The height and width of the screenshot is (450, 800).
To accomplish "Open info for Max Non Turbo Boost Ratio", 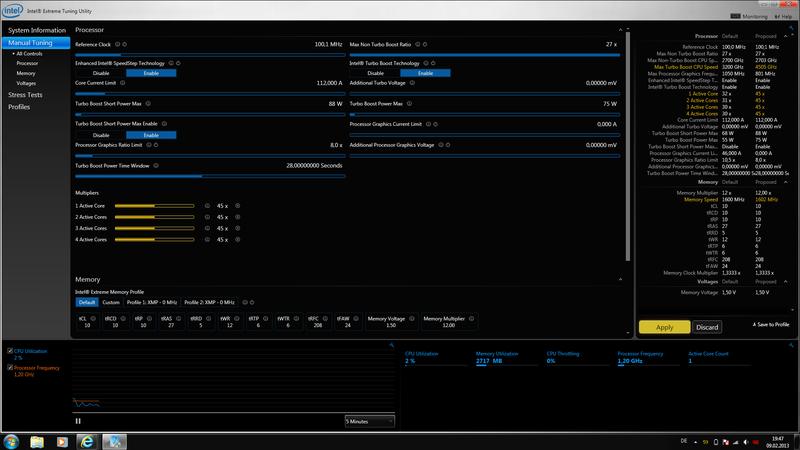I will point(418,44).
